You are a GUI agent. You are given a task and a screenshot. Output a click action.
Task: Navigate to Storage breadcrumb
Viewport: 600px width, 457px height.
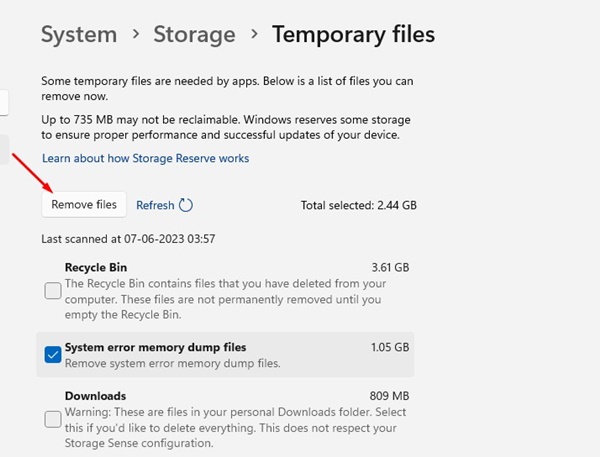(193, 35)
